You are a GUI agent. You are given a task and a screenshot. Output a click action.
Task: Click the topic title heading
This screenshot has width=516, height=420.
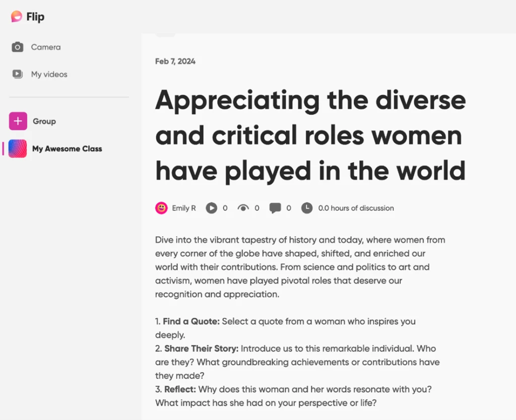pyautogui.click(x=310, y=136)
